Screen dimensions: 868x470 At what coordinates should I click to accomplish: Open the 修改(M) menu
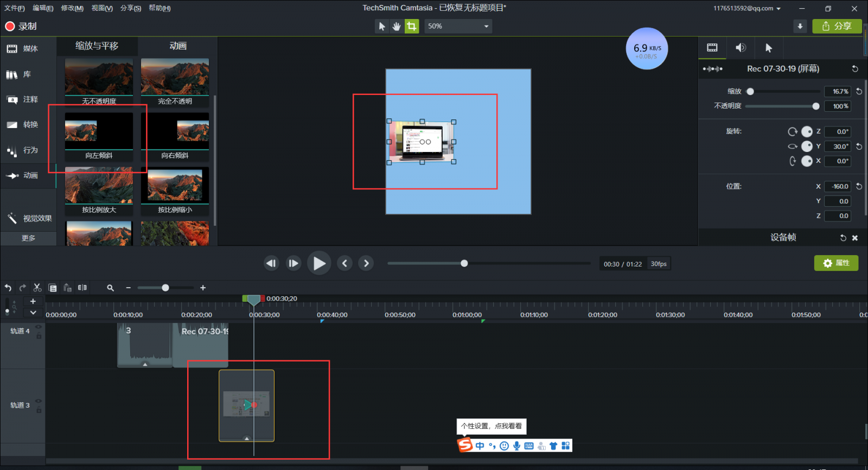[x=72, y=8]
